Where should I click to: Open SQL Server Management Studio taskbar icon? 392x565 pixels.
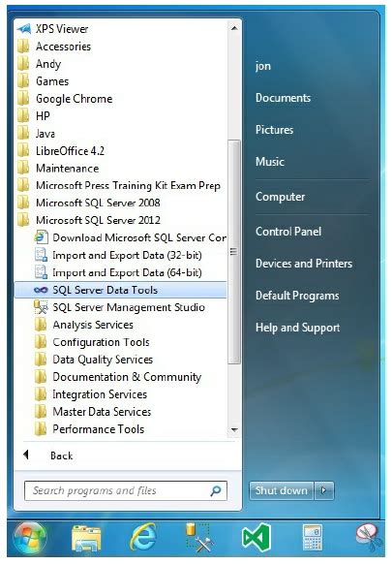(x=199, y=538)
